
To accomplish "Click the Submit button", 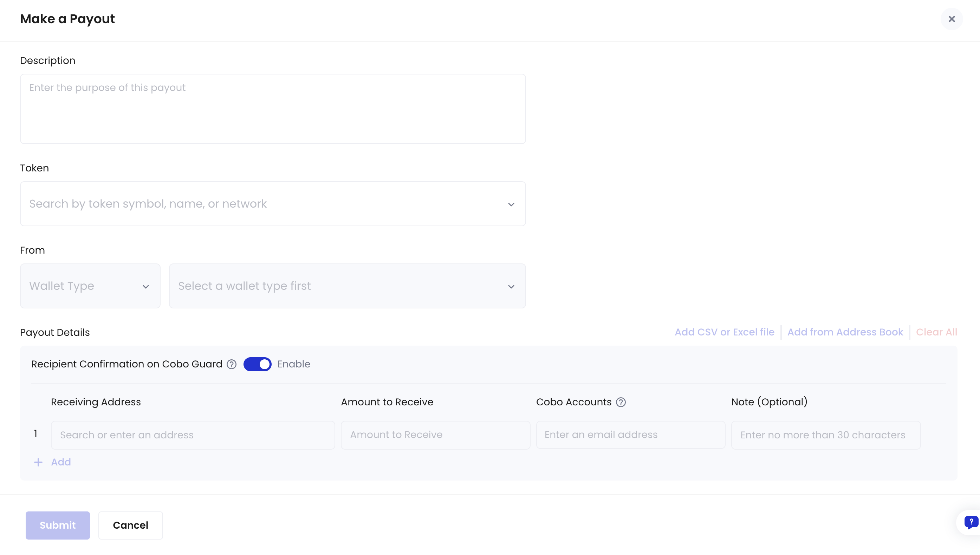I will (x=58, y=525).
